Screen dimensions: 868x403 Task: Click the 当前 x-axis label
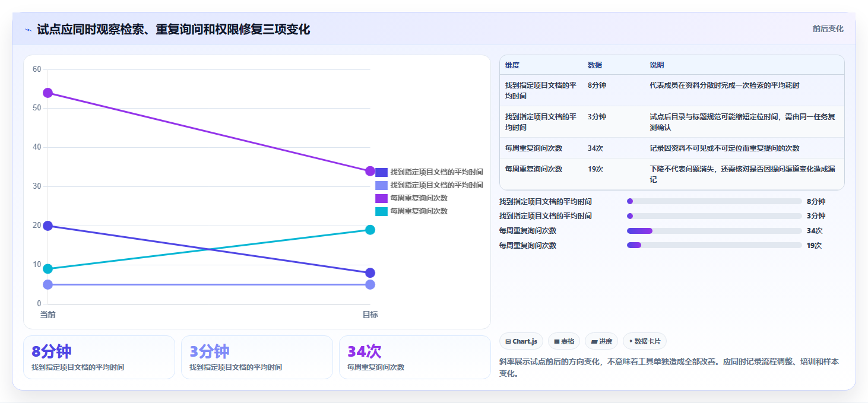point(47,315)
